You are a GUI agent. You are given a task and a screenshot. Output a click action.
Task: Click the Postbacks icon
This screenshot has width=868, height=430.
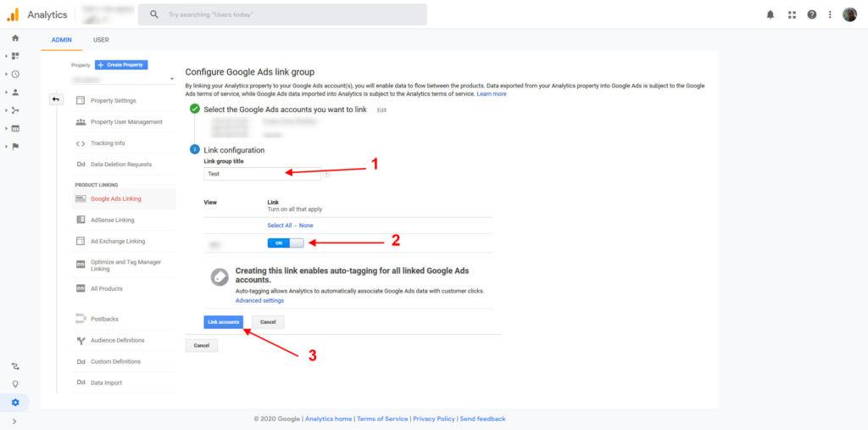point(81,319)
